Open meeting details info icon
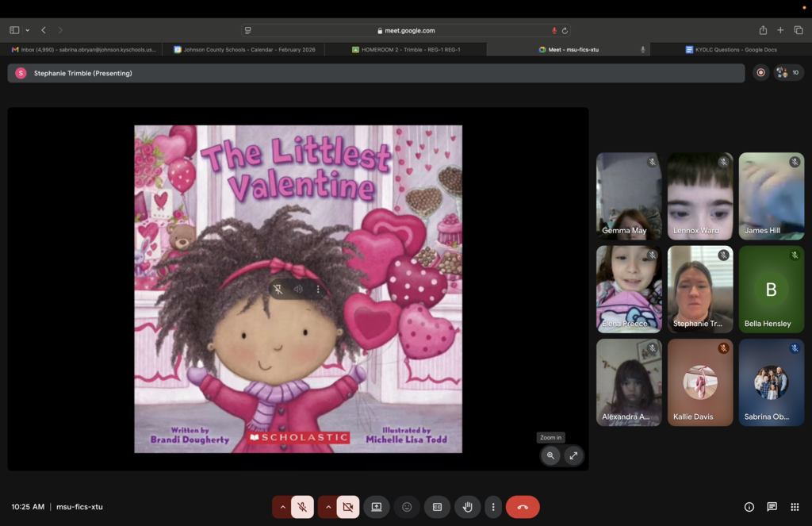 coord(749,507)
